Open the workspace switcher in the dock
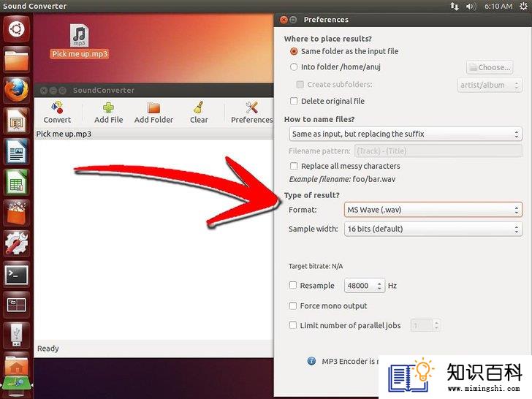The height and width of the screenshot is (399, 532). coord(16,305)
